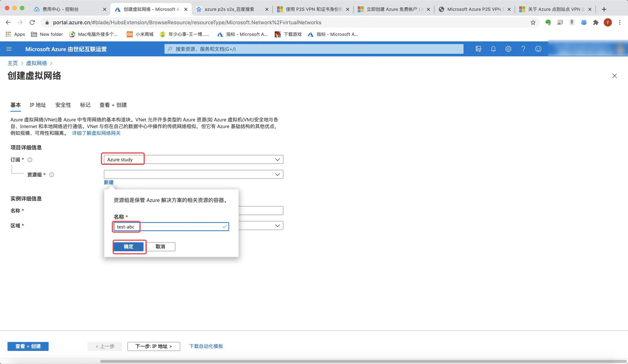The height and width of the screenshot is (364, 628).
Task: Switch to the IP 地址 tab
Action: [x=38, y=105]
